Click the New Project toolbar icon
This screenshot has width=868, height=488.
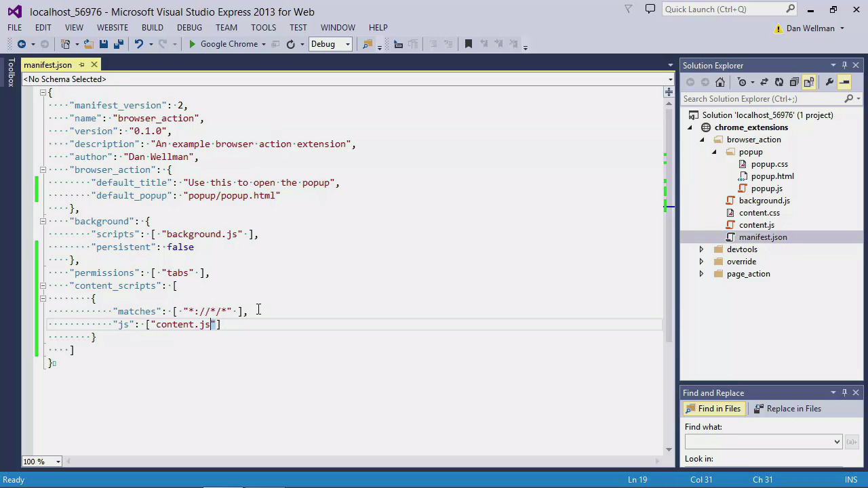[x=66, y=44]
